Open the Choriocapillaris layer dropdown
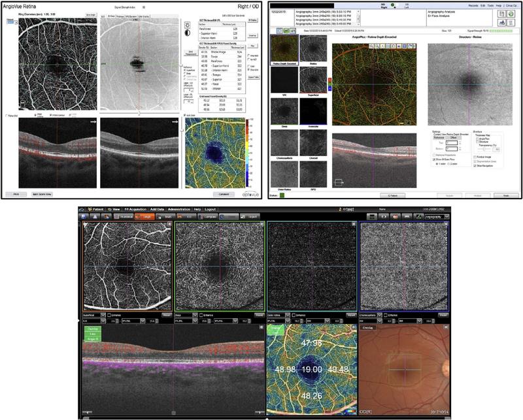Viewport: 523px width, 420px height. click(379, 315)
